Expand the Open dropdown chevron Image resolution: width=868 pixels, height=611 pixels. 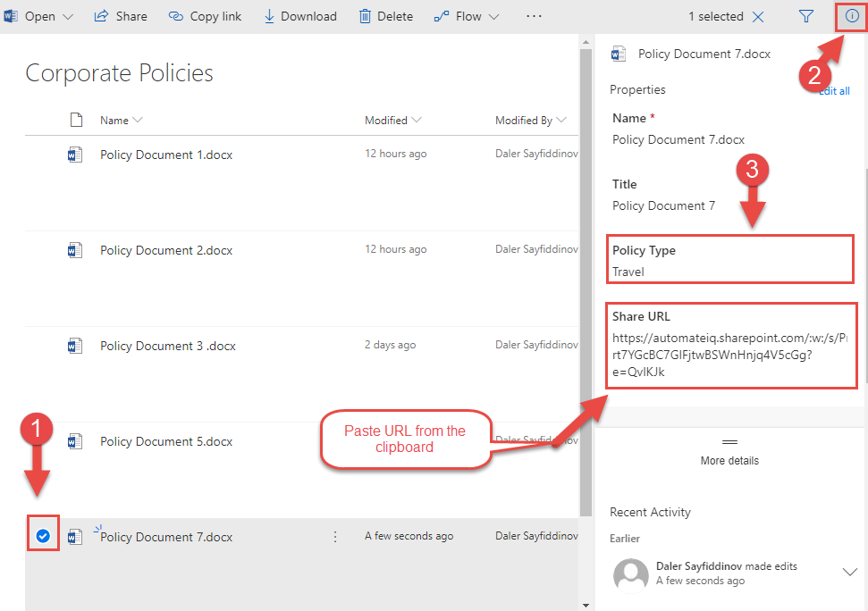point(68,17)
